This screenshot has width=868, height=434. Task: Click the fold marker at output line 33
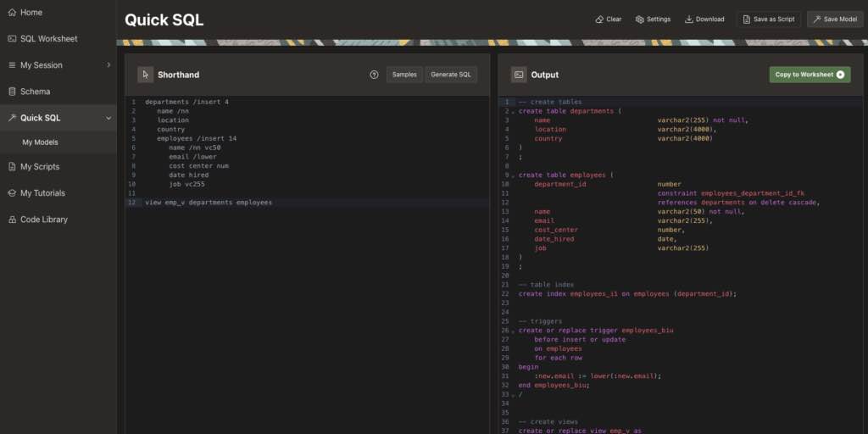pos(513,395)
